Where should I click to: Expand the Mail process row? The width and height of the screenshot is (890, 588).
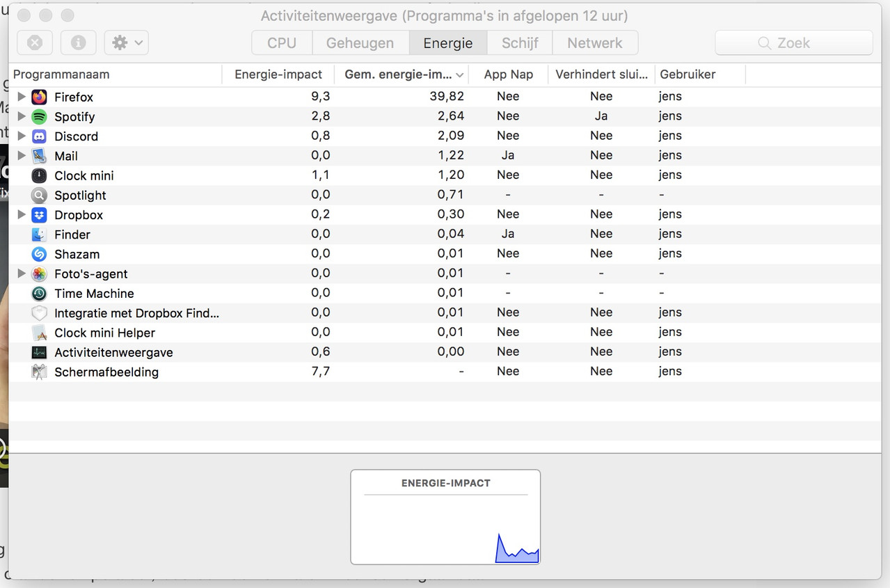click(x=22, y=155)
